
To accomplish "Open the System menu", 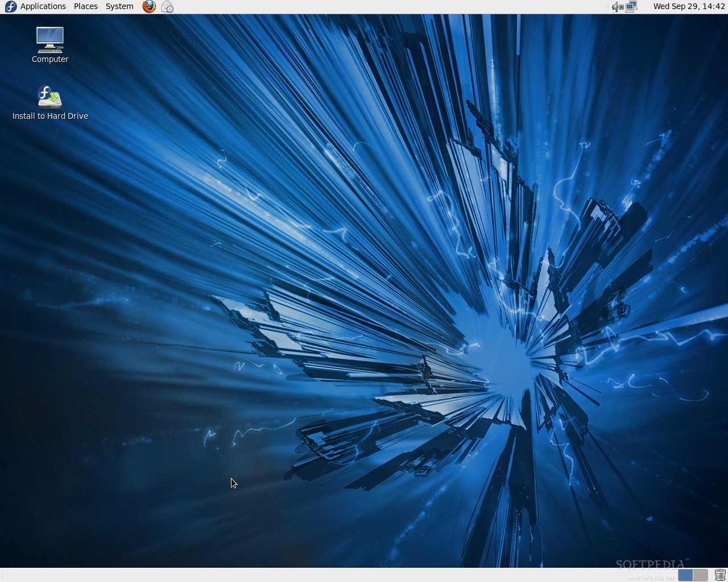I will [119, 7].
